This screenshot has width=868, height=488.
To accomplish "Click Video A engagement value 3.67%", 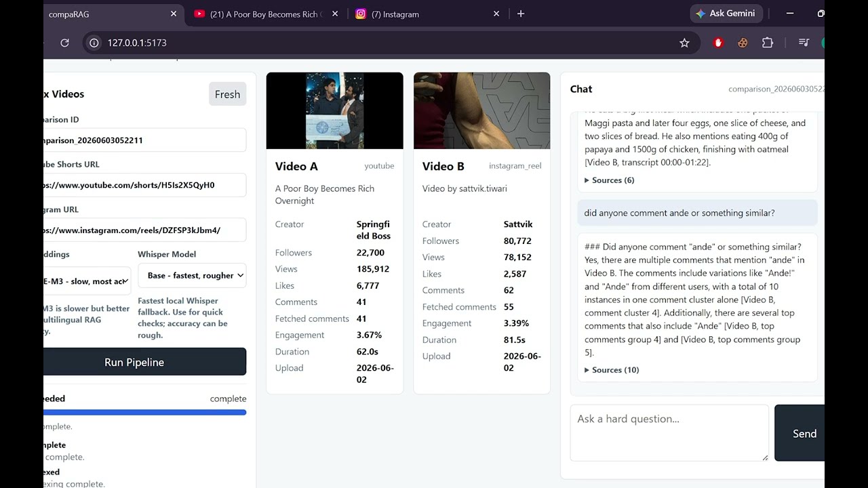I will [369, 335].
